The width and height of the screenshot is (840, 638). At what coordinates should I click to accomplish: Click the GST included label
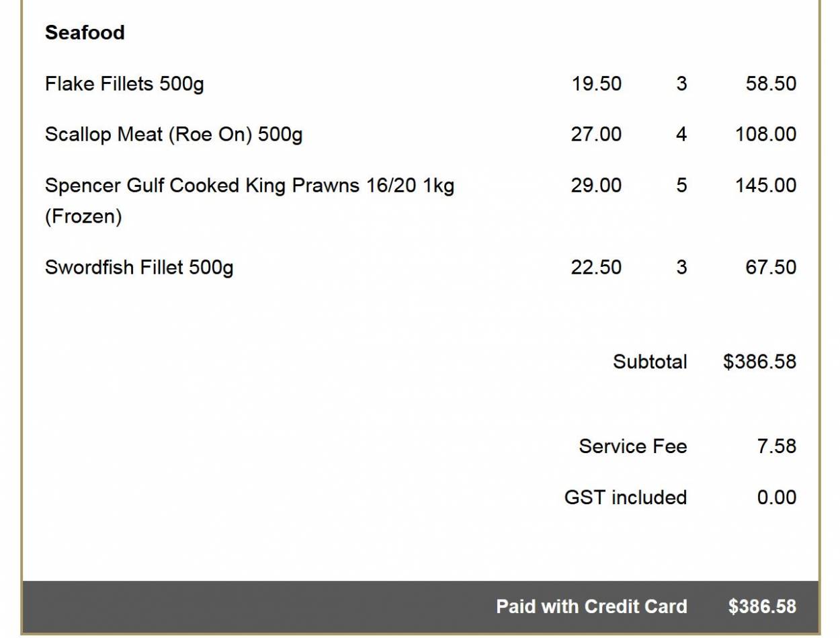click(x=626, y=497)
